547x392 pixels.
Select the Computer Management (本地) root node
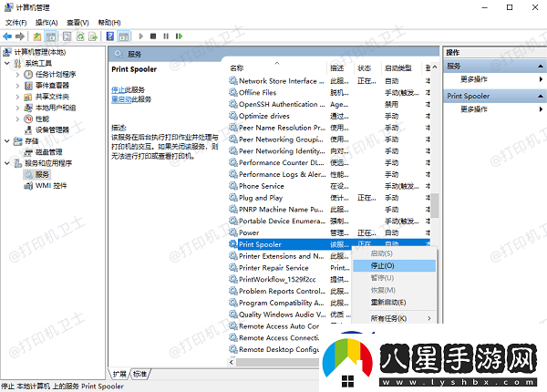40,52
